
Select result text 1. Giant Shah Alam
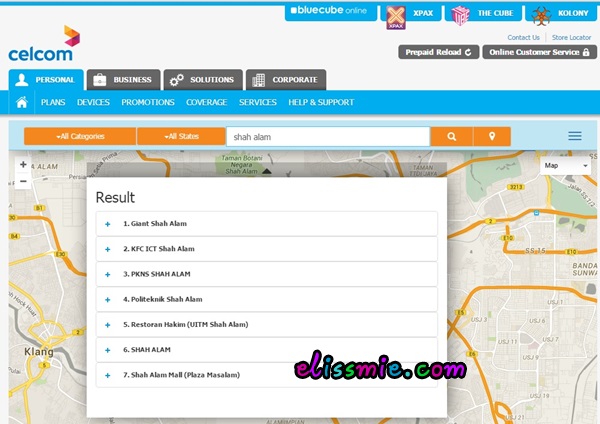click(155, 223)
